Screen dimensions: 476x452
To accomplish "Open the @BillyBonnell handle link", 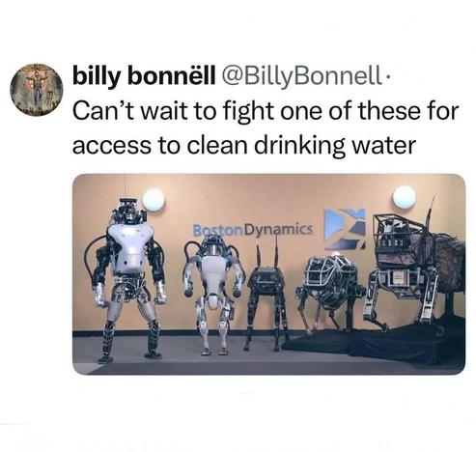I will tap(298, 76).
